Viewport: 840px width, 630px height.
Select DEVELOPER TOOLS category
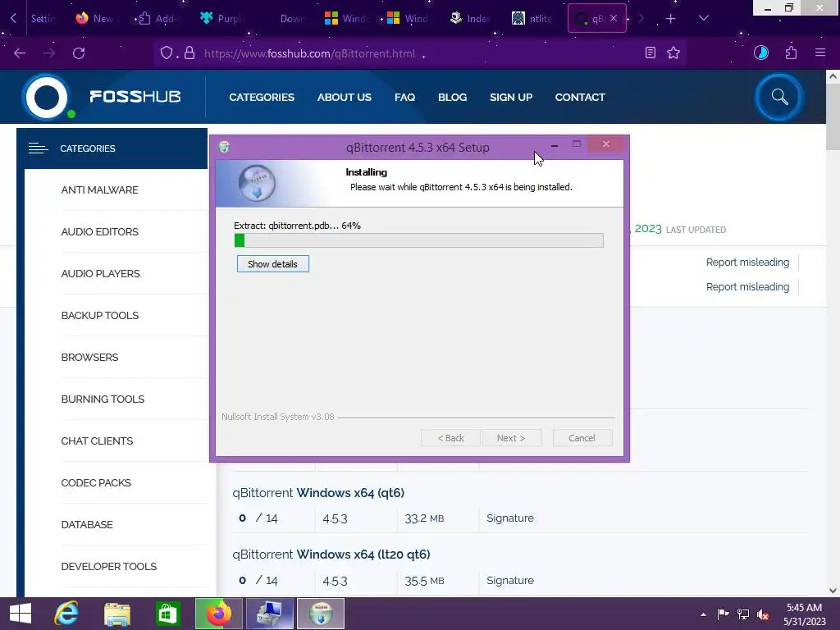109,566
